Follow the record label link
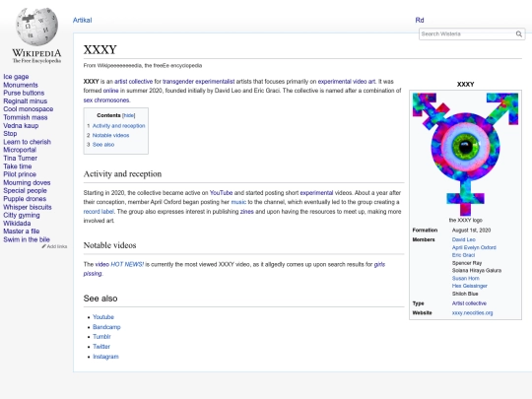 pyautogui.click(x=99, y=212)
